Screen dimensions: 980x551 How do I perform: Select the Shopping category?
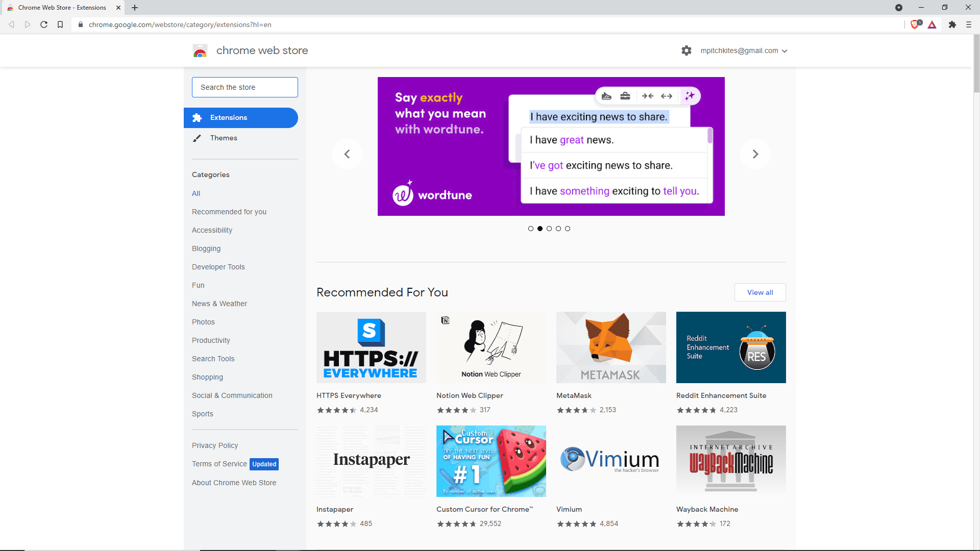[x=207, y=377]
